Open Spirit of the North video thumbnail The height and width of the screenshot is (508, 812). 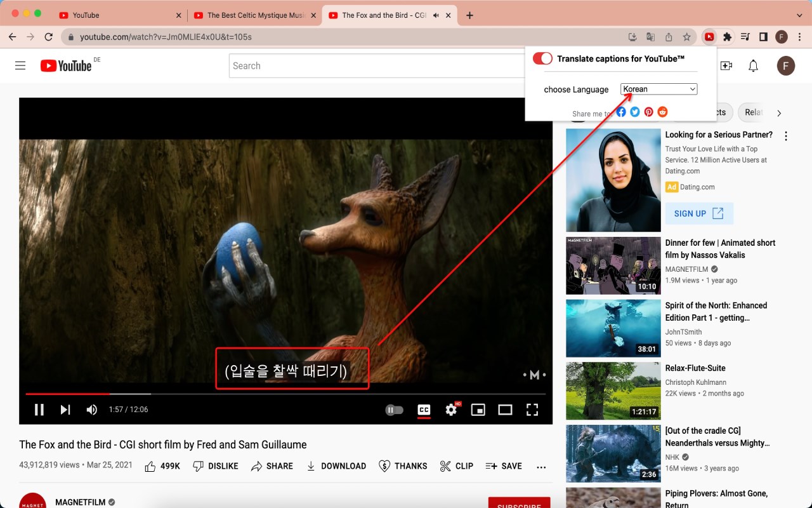pyautogui.click(x=613, y=328)
